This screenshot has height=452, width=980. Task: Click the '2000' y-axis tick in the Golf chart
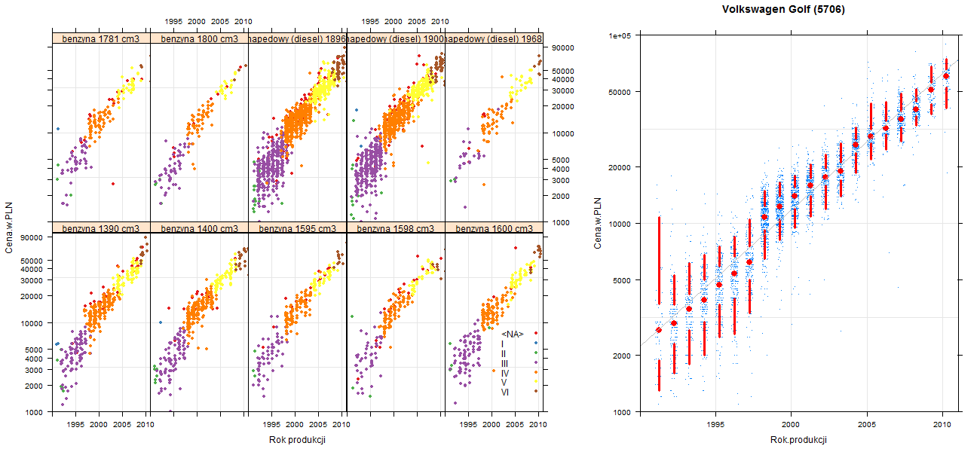[x=623, y=356]
